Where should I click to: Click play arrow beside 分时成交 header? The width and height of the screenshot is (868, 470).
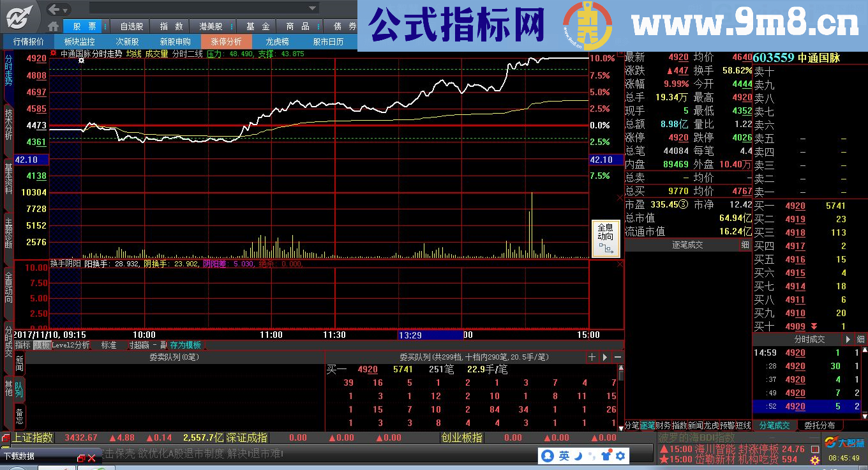(848, 340)
